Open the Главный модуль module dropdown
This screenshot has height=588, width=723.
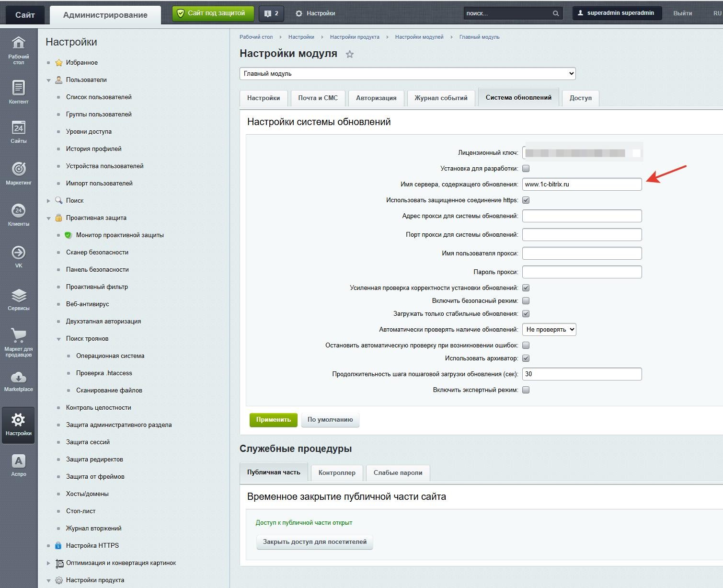(407, 74)
